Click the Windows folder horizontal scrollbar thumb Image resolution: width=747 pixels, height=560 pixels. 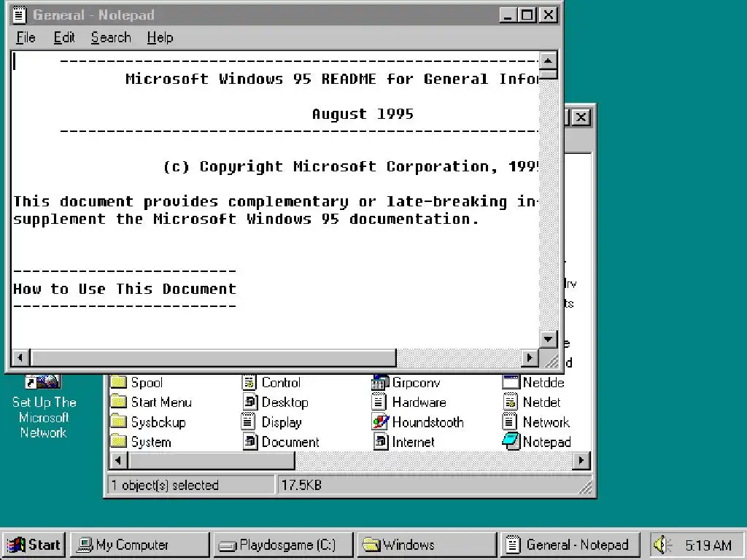click(x=212, y=461)
